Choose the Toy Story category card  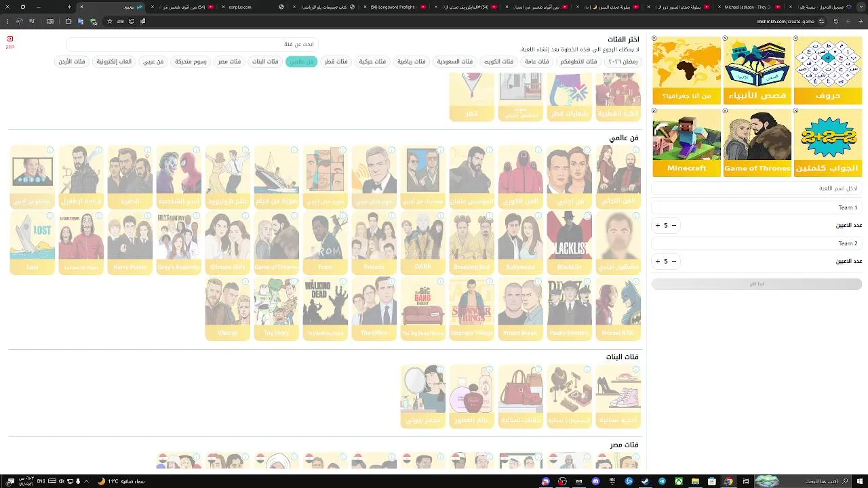[276, 308]
